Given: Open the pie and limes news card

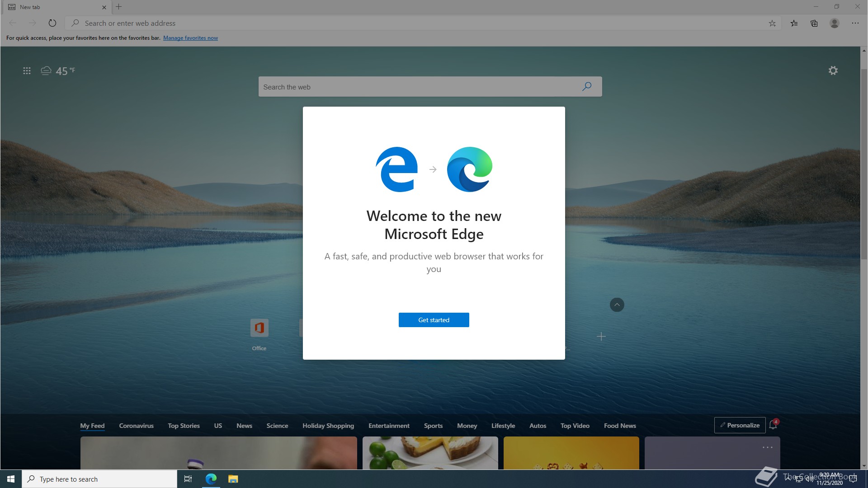Looking at the screenshot, I should coord(430,453).
